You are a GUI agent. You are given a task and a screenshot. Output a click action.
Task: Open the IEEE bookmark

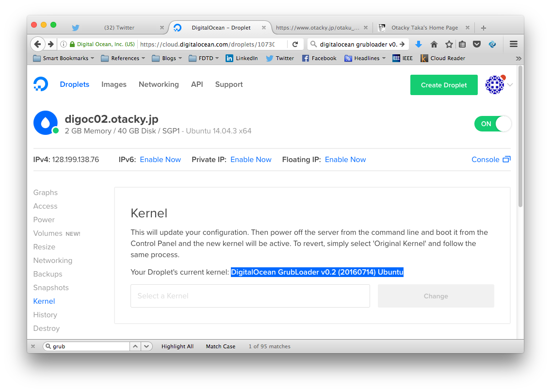coord(403,58)
